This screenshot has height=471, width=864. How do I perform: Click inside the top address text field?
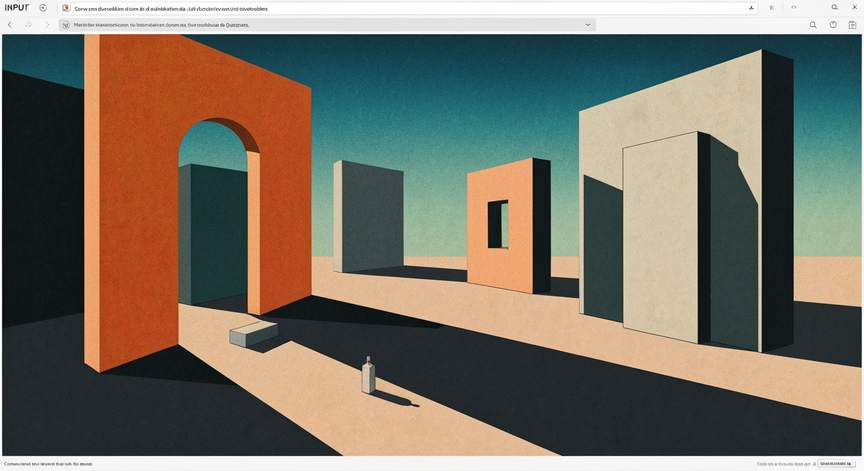(408, 8)
